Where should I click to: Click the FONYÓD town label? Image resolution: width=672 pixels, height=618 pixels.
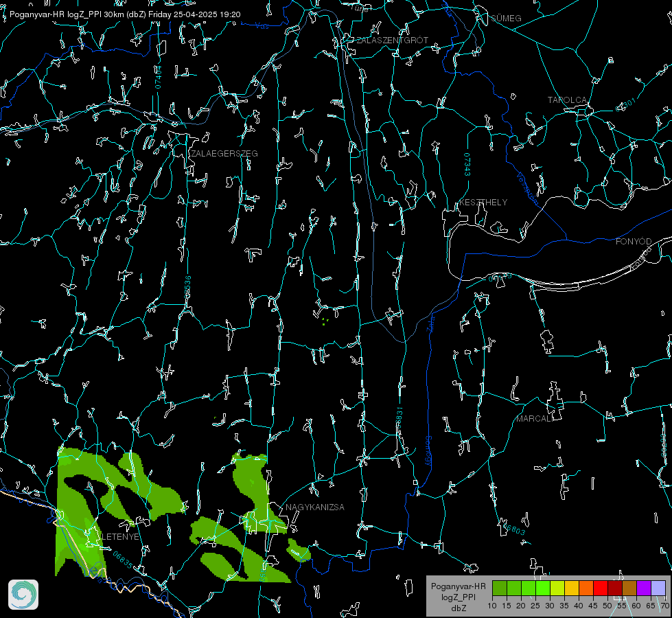(634, 242)
